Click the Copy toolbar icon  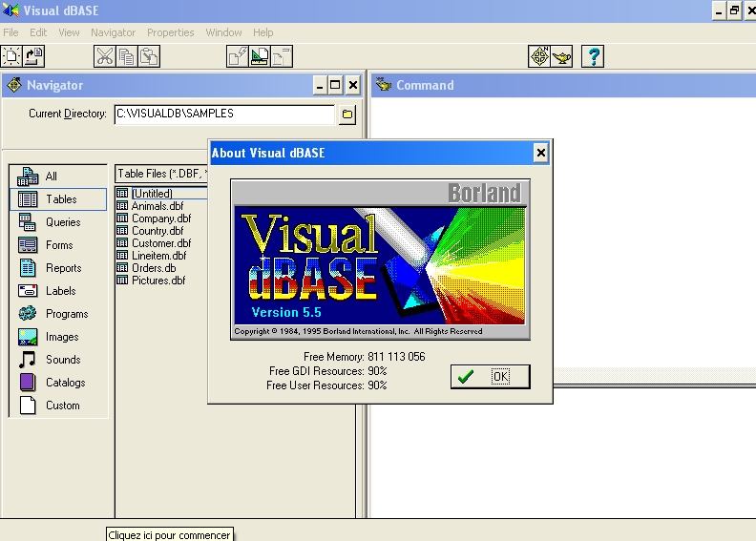coord(127,56)
